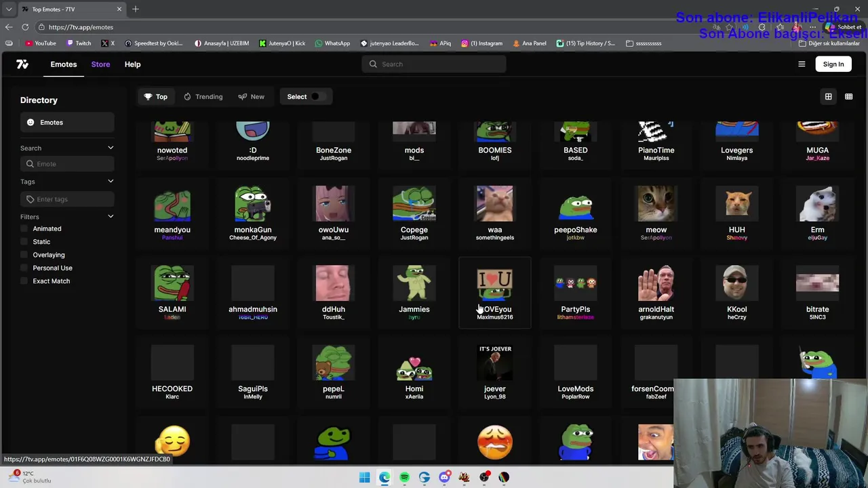This screenshot has width=868, height=488.
Task: Go to the Store nav tab
Action: (x=100, y=64)
